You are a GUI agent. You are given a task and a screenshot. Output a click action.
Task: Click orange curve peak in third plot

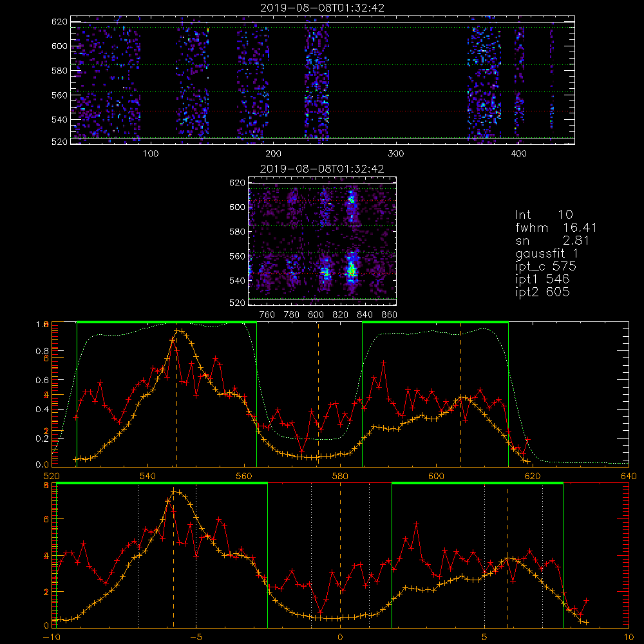[x=178, y=330]
